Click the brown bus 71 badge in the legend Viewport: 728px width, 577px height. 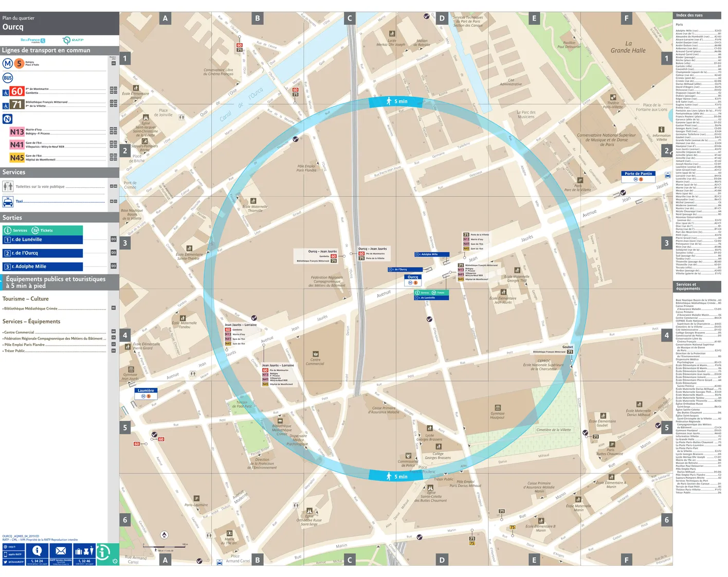click(x=17, y=104)
